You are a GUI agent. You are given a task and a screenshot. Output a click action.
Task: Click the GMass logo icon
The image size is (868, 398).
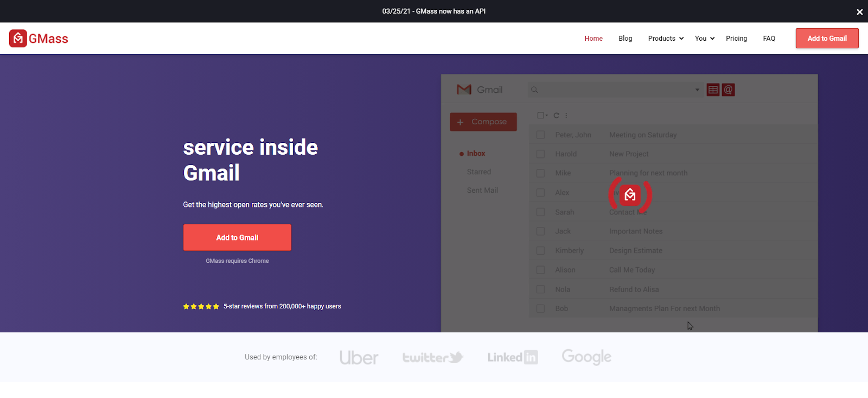18,39
